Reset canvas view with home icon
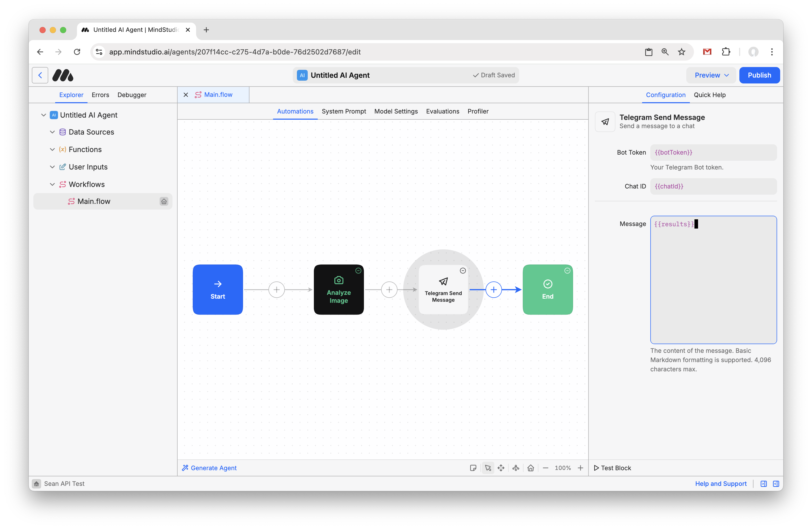The height and width of the screenshot is (529, 812). point(530,468)
